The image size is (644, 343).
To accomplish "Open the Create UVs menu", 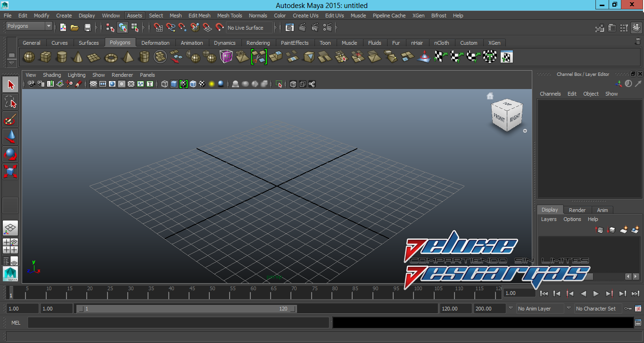I will [x=305, y=16].
